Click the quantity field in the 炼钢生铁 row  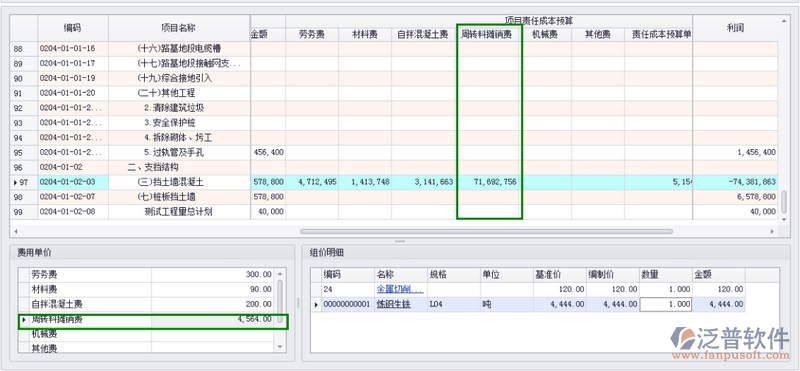665,305
